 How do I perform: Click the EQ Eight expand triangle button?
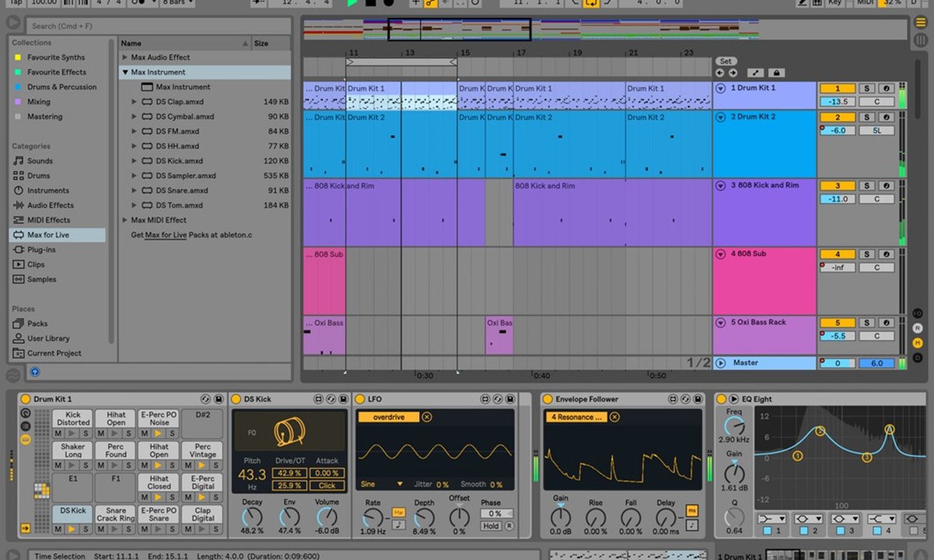[x=734, y=399]
